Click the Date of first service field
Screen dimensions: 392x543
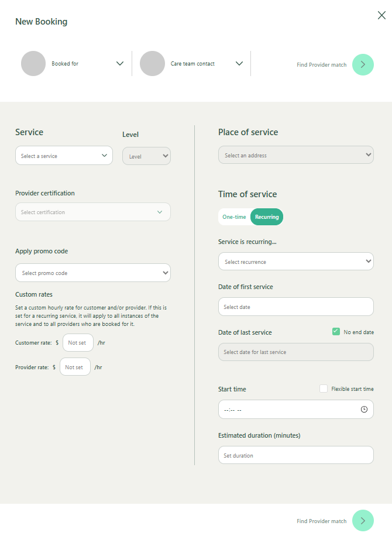point(295,307)
